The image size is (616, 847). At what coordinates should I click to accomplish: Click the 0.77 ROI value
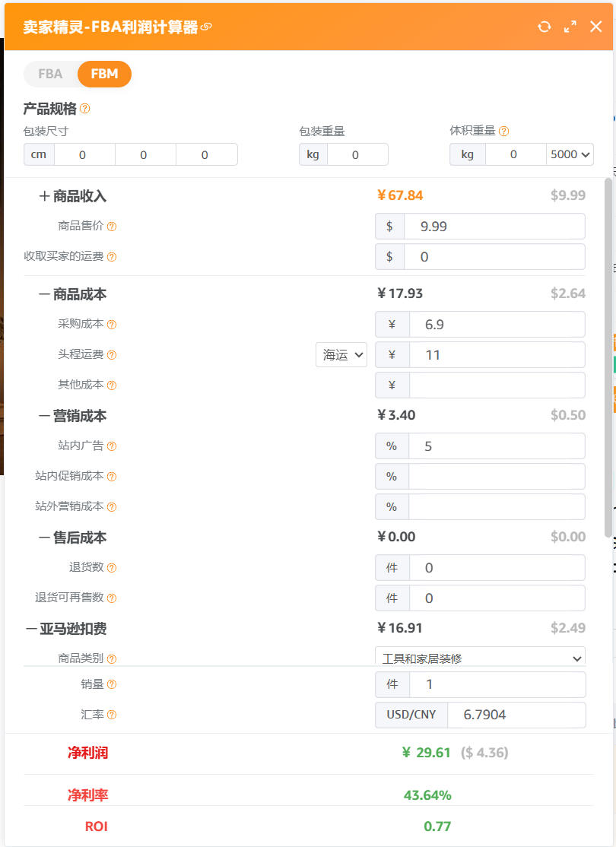pyautogui.click(x=437, y=826)
